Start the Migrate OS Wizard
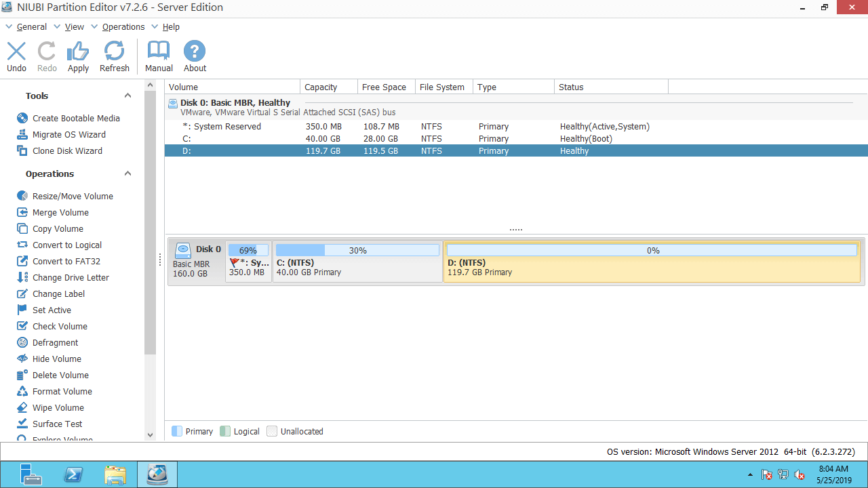Image resolution: width=868 pixels, height=488 pixels. (68, 134)
